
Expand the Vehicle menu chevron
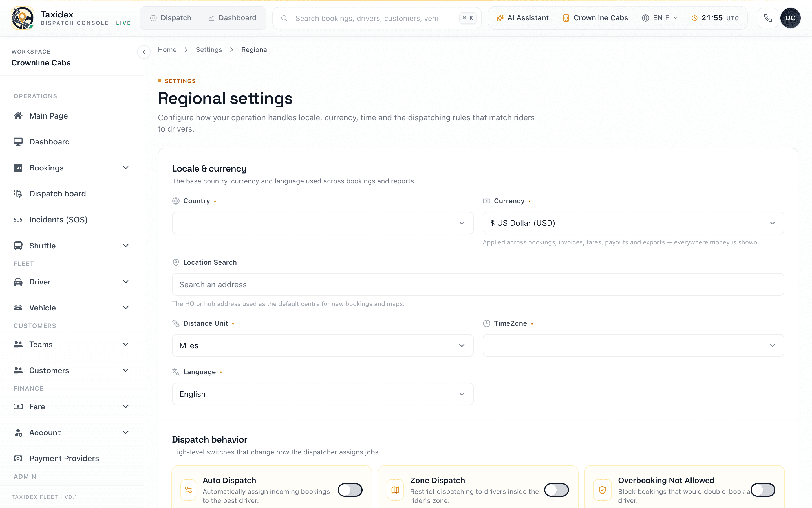tap(126, 308)
